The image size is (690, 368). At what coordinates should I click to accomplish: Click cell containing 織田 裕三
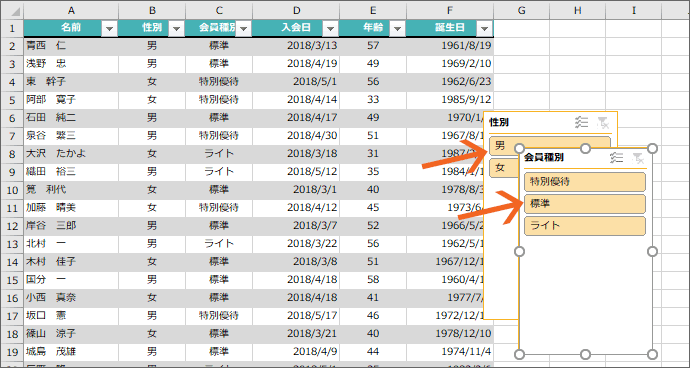tap(71, 172)
